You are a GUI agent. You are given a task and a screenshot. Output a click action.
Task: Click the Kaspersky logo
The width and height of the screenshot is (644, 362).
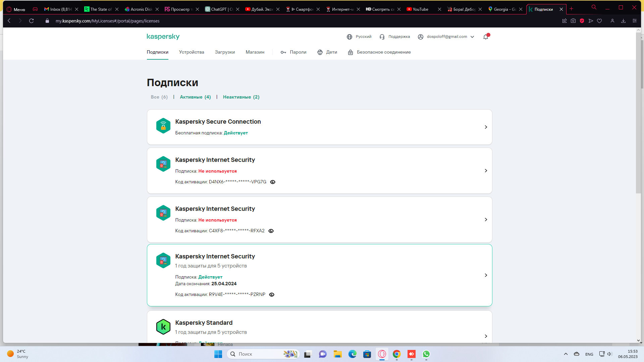163,37
